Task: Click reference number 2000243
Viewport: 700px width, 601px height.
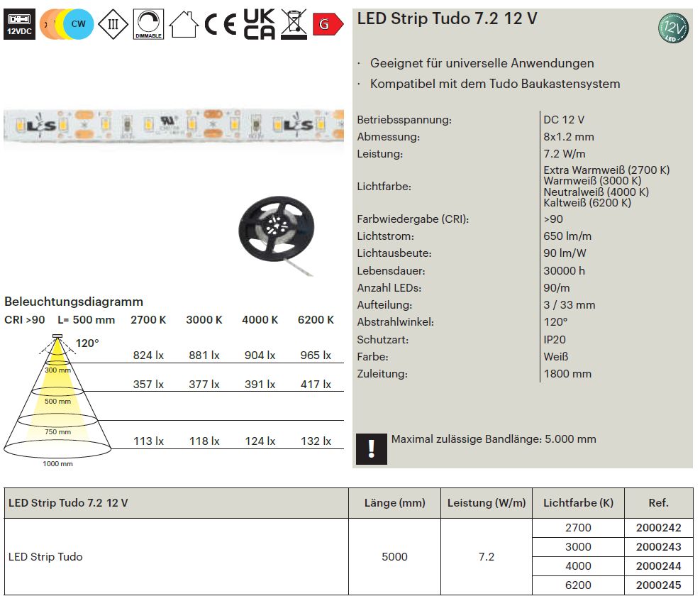Action: pyautogui.click(x=658, y=547)
